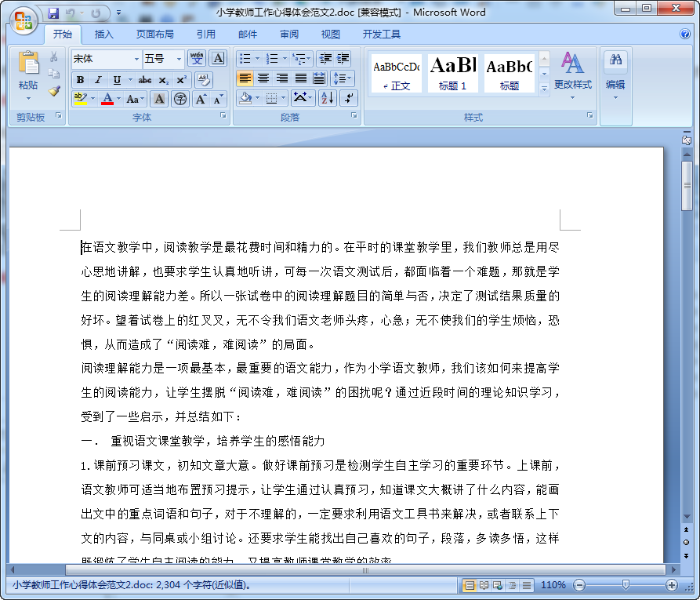This screenshot has width=700, height=600.
Task: Open the font name dropdown 宋体
Action: tap(136, 59)
